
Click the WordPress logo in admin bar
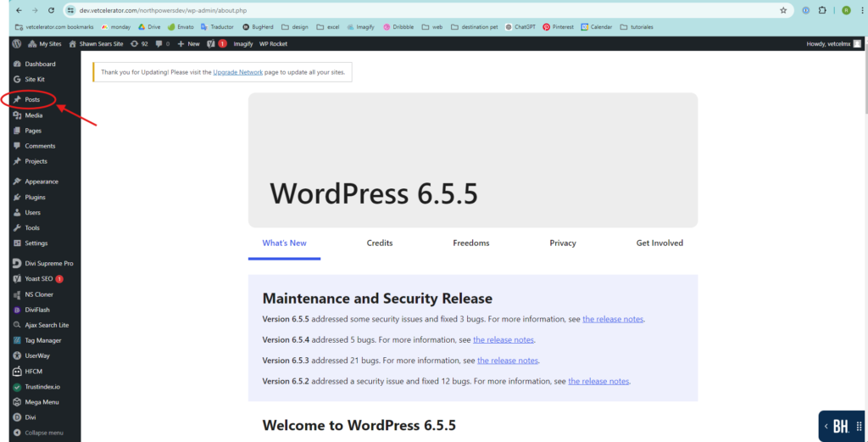(x=16, y=43)
